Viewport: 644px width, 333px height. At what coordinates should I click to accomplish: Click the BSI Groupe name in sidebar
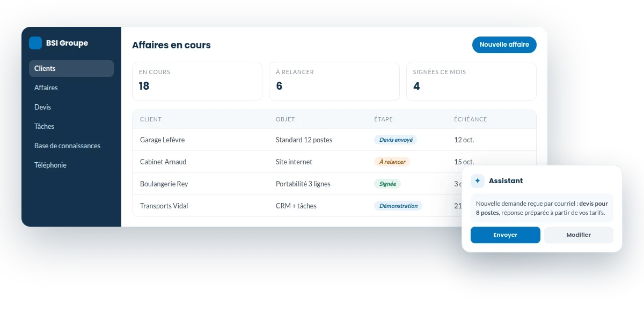[67, 43]
